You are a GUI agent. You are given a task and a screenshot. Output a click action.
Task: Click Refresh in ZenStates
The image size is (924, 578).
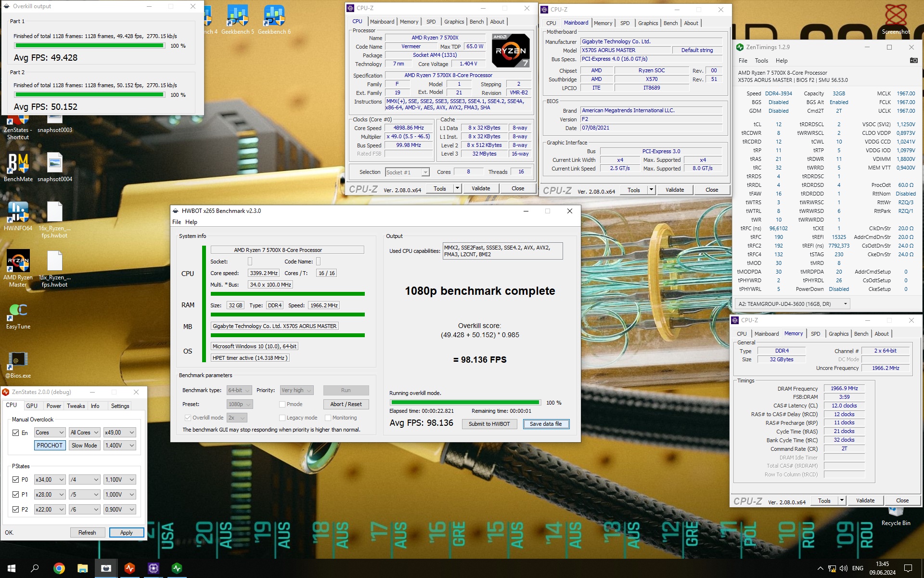pyautogui.click(x=87, y=533)
